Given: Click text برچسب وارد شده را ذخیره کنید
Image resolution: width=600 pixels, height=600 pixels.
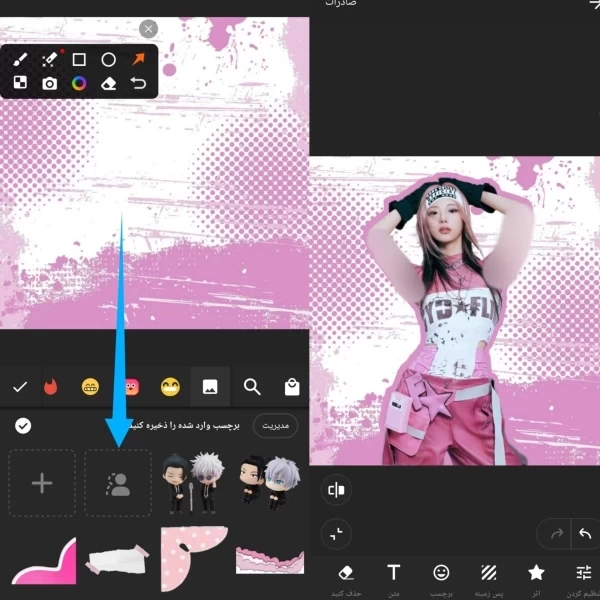Looking at the screenshot, I should pos(185,426).
